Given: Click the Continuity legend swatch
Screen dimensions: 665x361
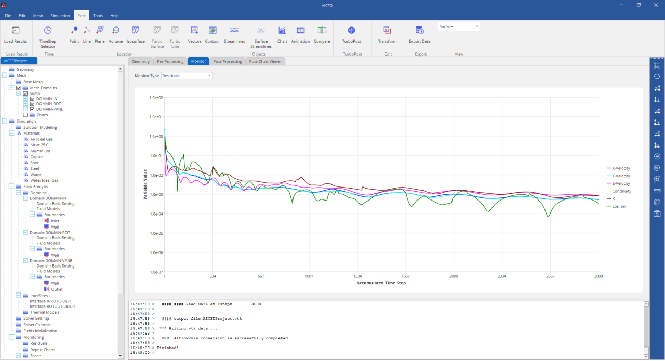Looking at the screenshot, I should [609, 191].
